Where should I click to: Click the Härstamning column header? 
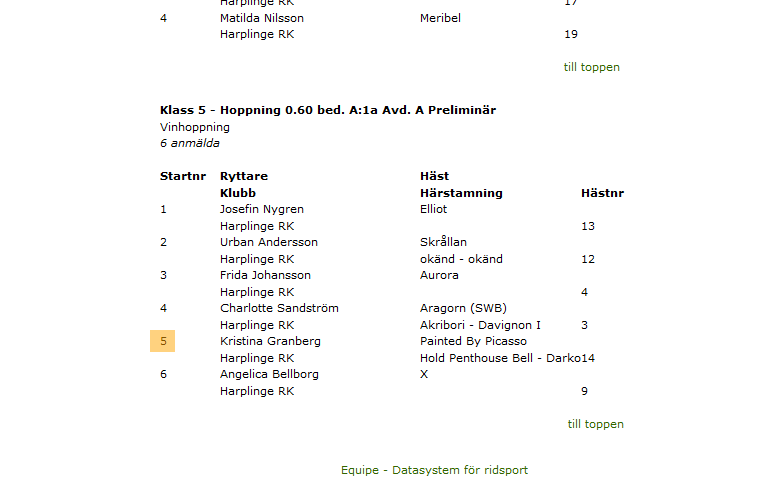[461, 193]
